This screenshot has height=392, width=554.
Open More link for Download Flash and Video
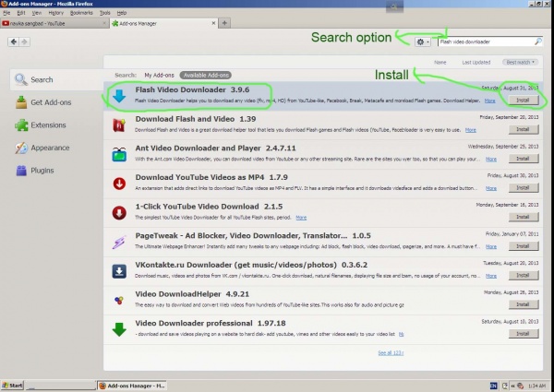tap(470, 130)
